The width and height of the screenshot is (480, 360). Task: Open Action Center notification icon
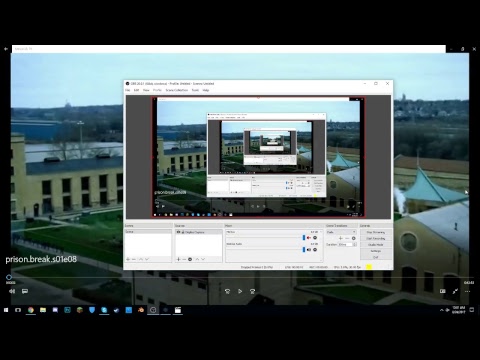(x=472, y=310)
